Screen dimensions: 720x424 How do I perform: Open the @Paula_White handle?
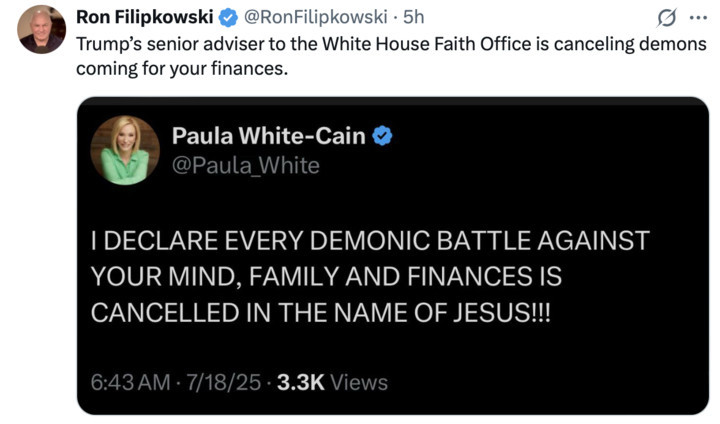pyautogui.click(x=246, y=165)
